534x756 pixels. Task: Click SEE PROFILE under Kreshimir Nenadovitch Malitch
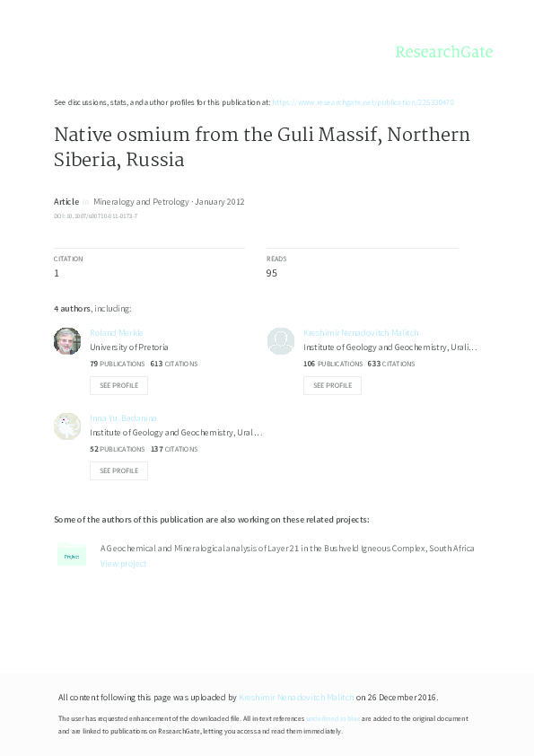(332, 385)
